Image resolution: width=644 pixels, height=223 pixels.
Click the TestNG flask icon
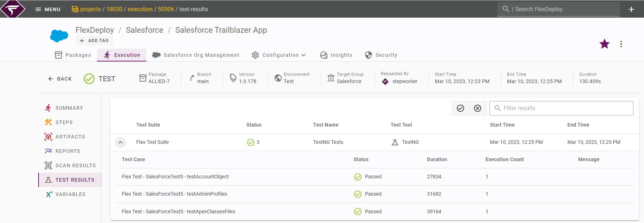point(395,142)
